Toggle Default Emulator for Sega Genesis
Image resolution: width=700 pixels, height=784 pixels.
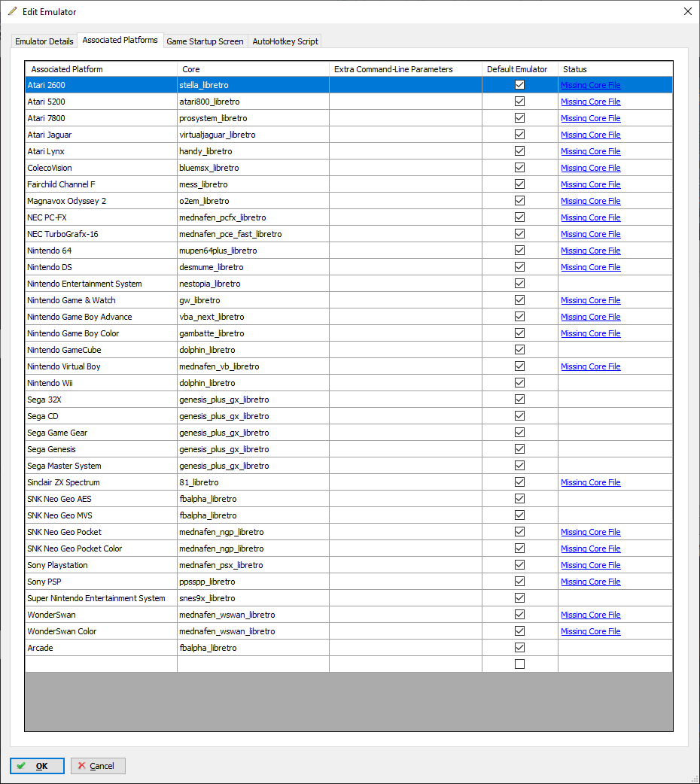(520, 449)
